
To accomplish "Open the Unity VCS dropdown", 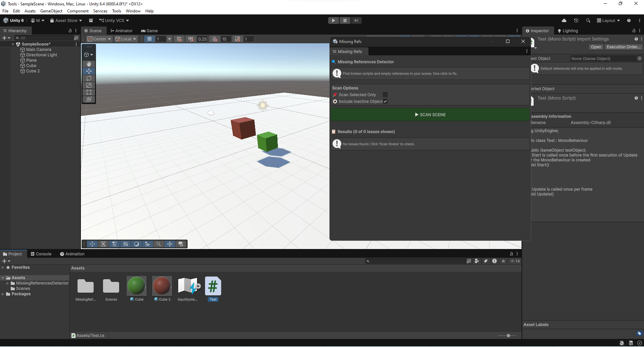I will pos(114,20).
